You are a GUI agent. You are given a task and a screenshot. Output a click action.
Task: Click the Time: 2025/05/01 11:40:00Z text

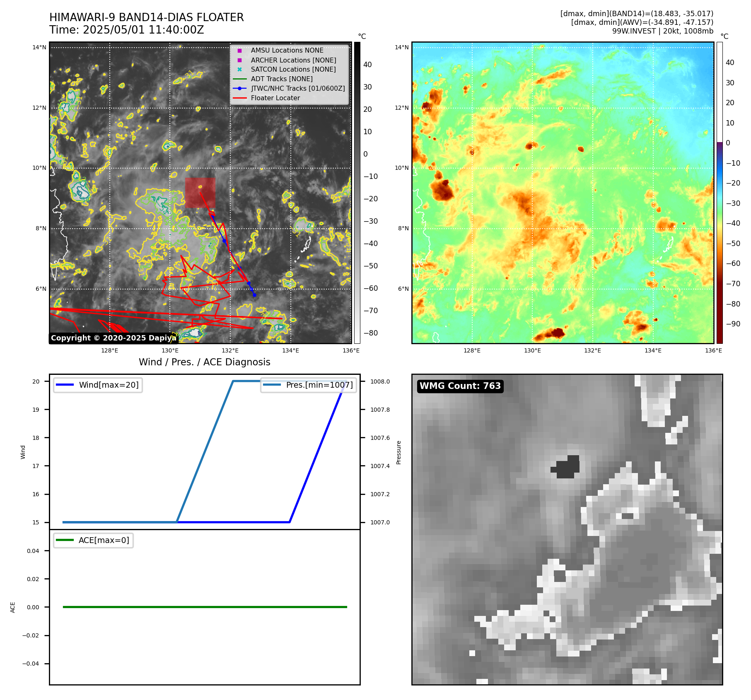coord(127,30)
